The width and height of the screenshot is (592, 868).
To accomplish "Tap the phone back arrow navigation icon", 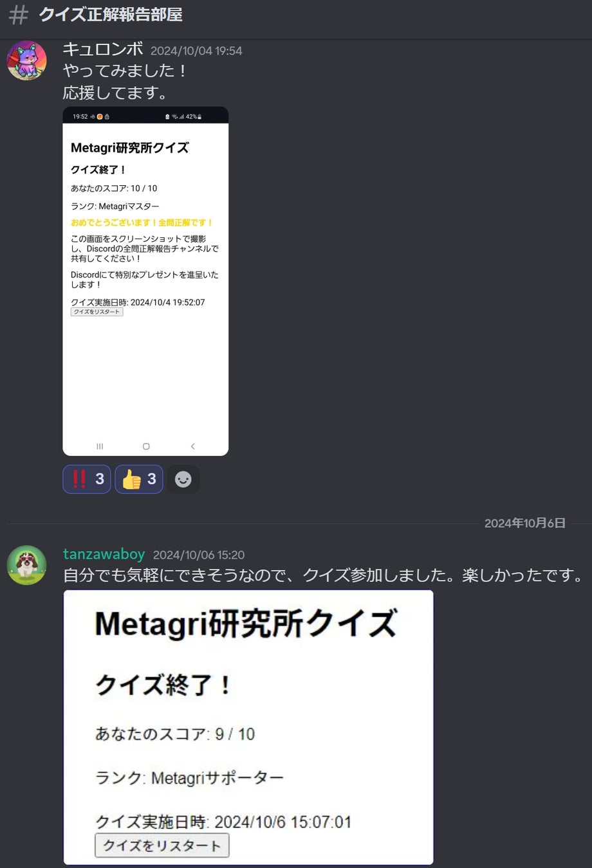I will coord(192,446).
